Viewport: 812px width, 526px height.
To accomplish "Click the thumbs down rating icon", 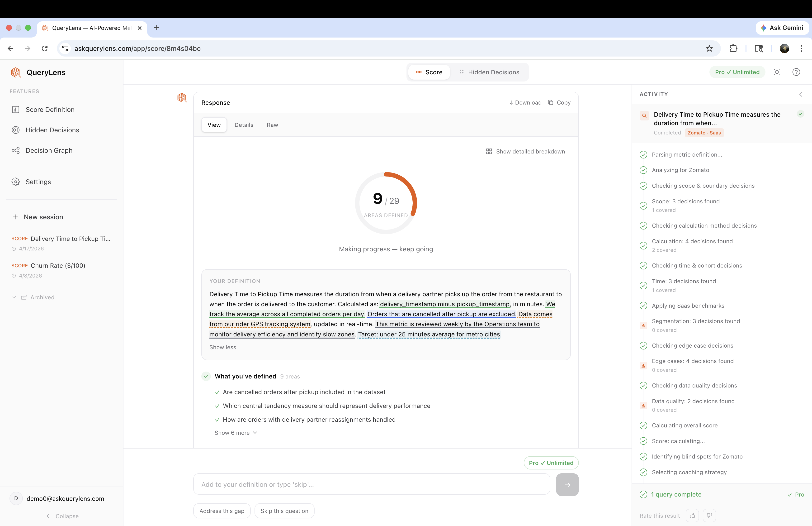I will pyautogui.click(x=709, y=515).
